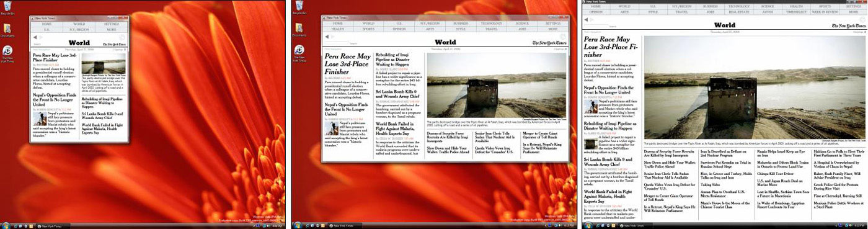The image size is (868, 229).
Task: Open 'Peru Race May Lose 3rd-Place Finisher' in small window
Action: [x=55, y=57]
